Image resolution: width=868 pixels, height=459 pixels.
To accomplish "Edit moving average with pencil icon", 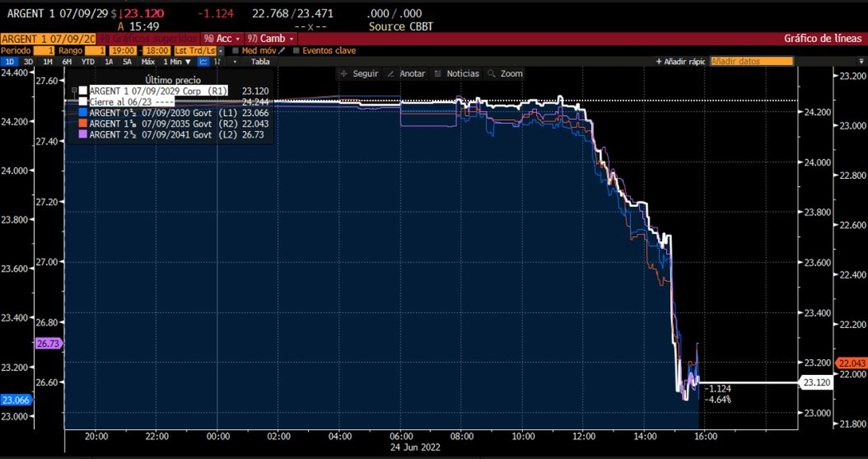I will point(283,51).
